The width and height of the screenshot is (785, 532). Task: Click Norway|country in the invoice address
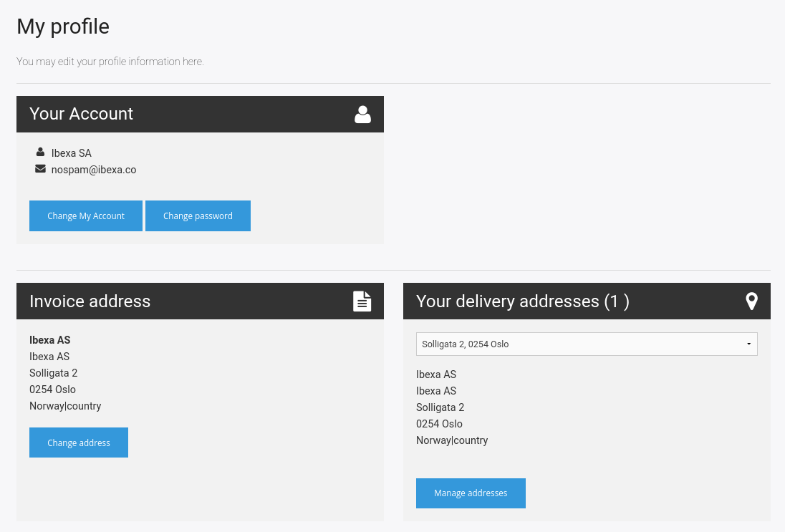65,406
